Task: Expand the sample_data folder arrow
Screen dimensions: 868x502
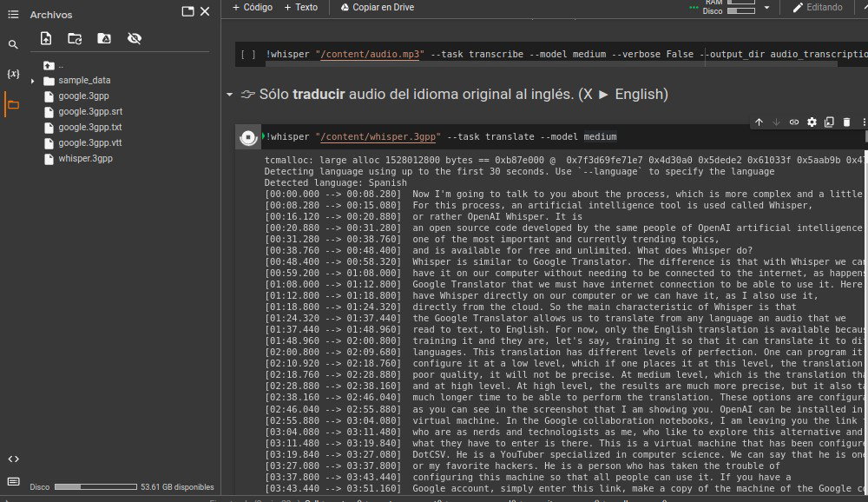Action: [x=33, y=81]
